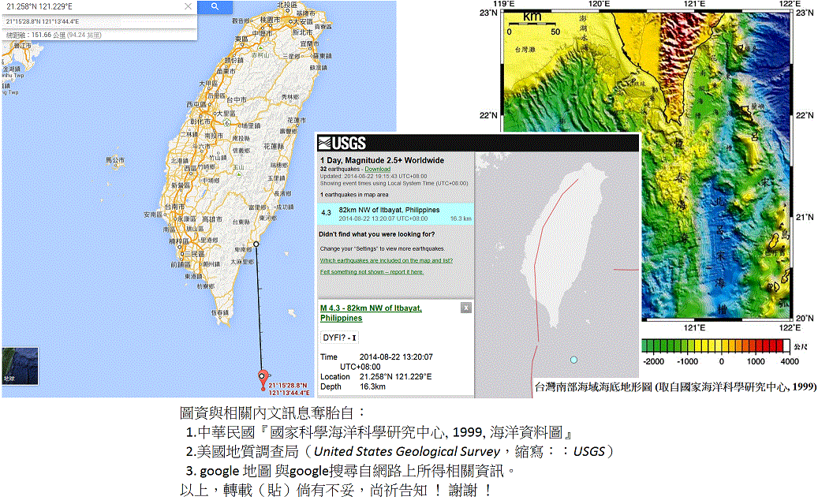Viewport: 818px width, 504px height.
Task: Select the 4.3 Itbayat earthquake list item
Action: pyautogui.click(x=396, y=214)
